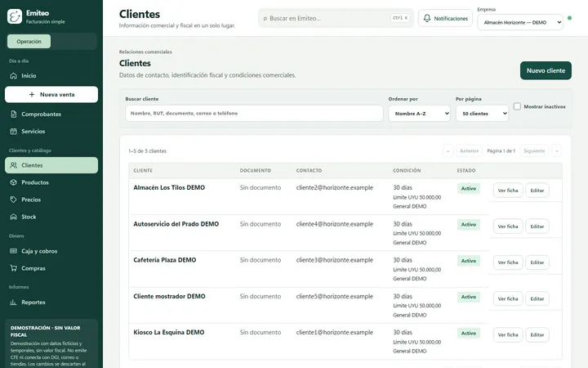Click the Inicio home icon

click(14, 76)
